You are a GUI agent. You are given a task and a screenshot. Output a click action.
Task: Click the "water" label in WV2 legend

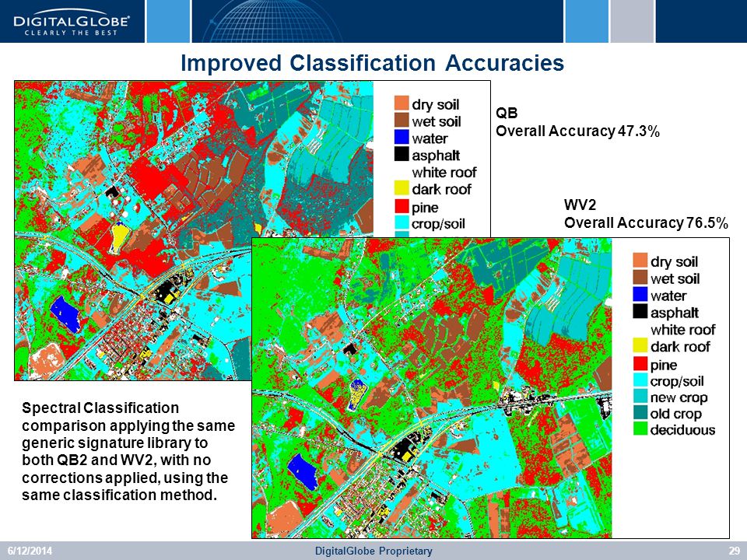[668, 296]
